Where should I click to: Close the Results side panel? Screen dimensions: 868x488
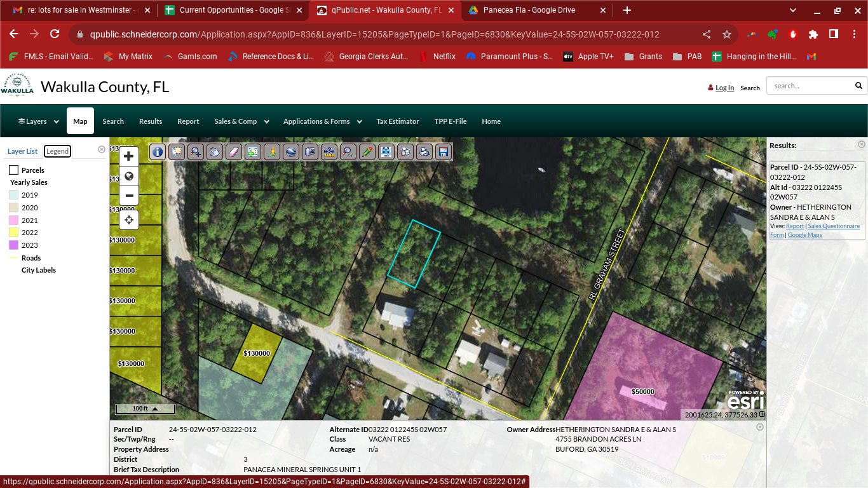(862, 145)
